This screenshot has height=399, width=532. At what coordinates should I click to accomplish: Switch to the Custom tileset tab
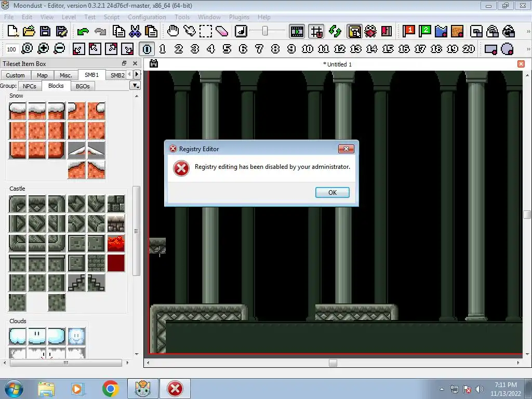pos(15,75)
